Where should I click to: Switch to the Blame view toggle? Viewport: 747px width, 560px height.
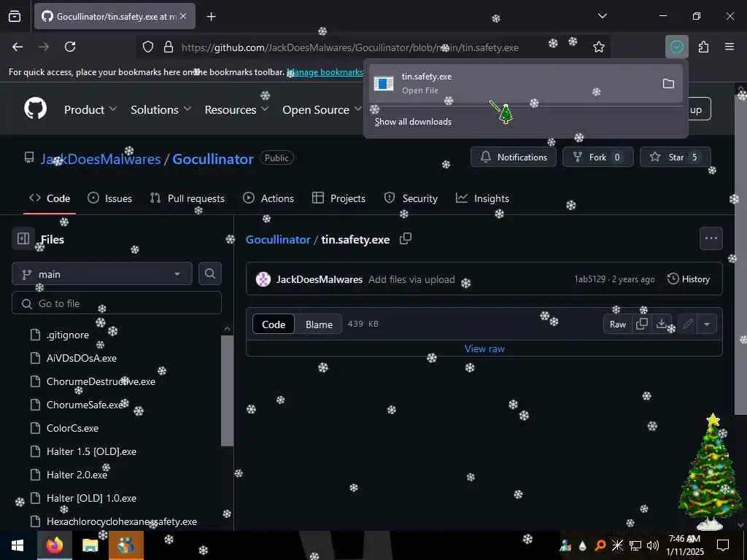pyautogui.click(x=319, y=324)
